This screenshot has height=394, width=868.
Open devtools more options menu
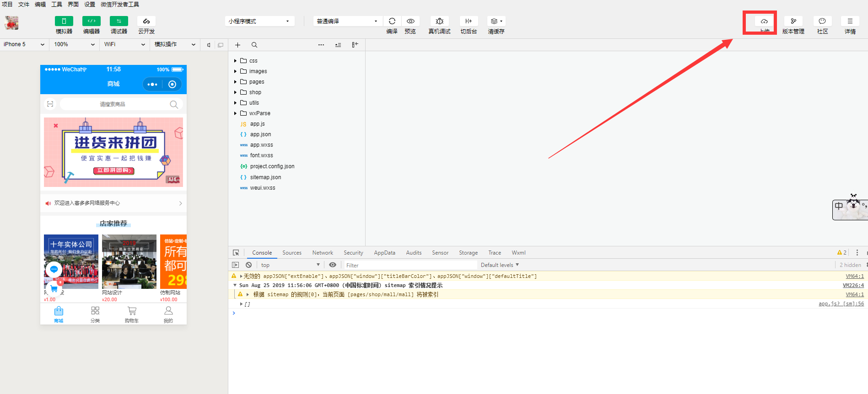(x=857, y=253)
